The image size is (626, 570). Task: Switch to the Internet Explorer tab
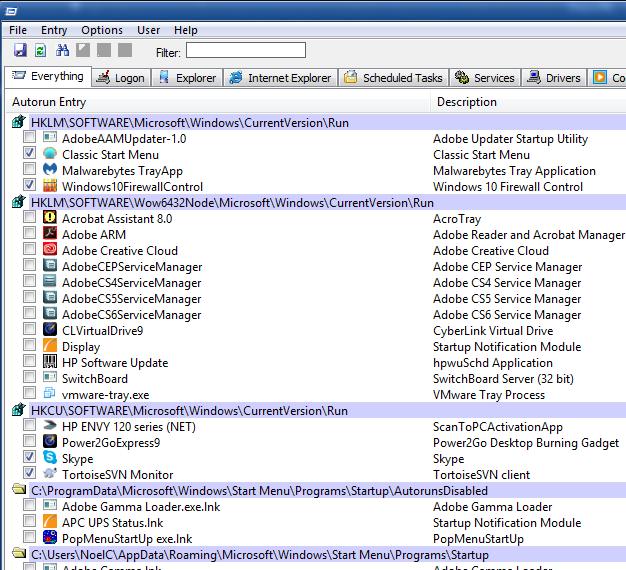coord(281,78)
